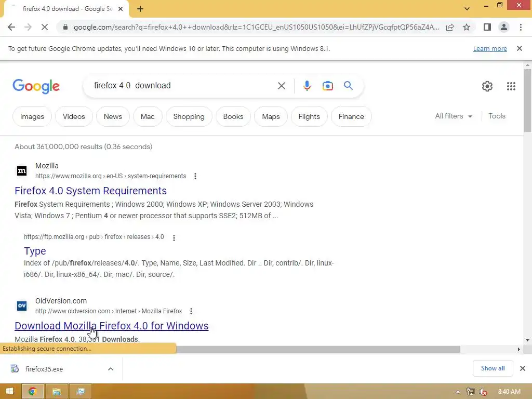Image resolution: width=532 pixels, height=399 pixels.
Task: Open Download Mozilla Firefox 4.0 for Windows
Action: (x=111, y=326)
